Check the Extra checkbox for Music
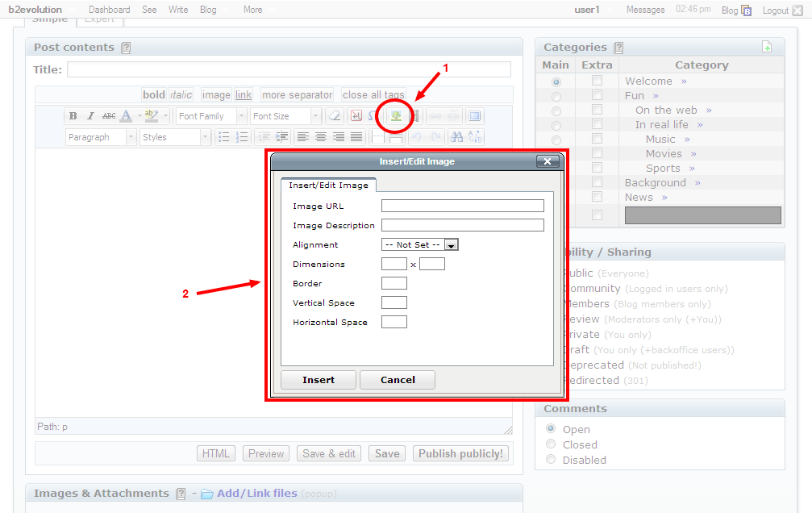This screenshot has height=513, width=812. pos(596,139)
